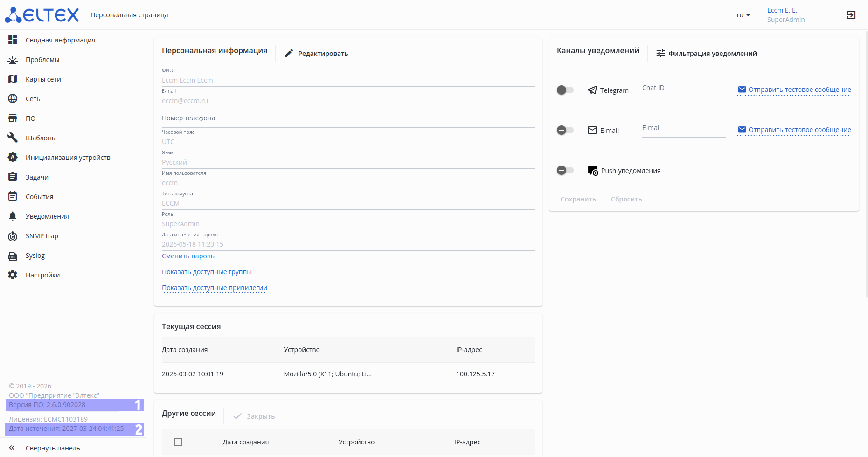Click the change password link

[188, 256]
